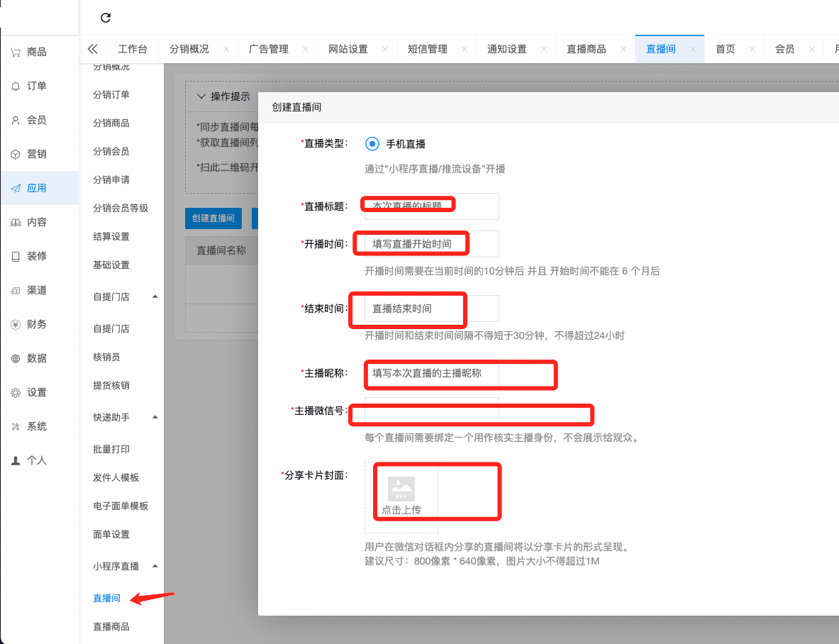This screenshot has width=839, height=644.
Task: Collapse the 自提门店 submenu group
Action: 155,296
